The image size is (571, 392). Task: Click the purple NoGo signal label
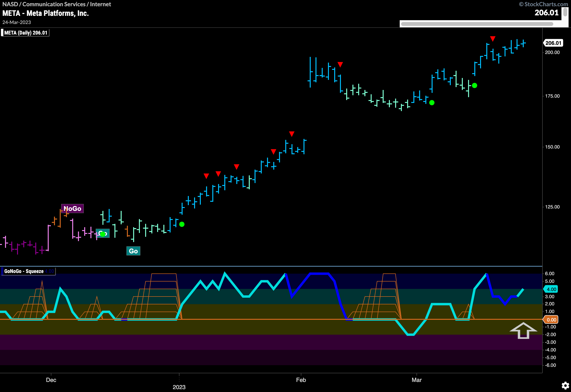[x=72, y=208]
